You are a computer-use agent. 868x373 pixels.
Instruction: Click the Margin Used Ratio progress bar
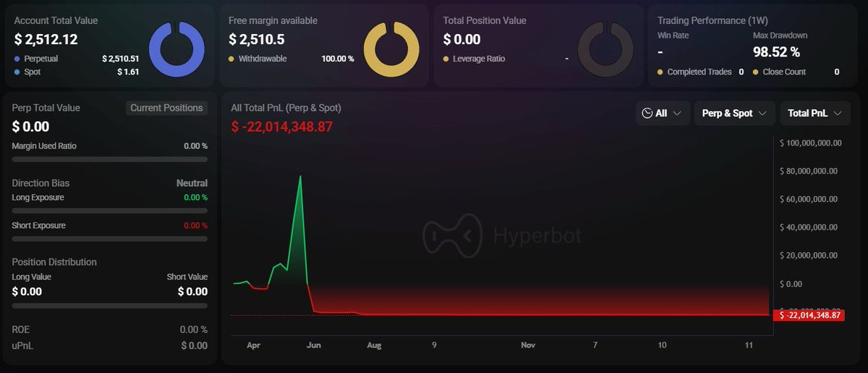[110, 159]
